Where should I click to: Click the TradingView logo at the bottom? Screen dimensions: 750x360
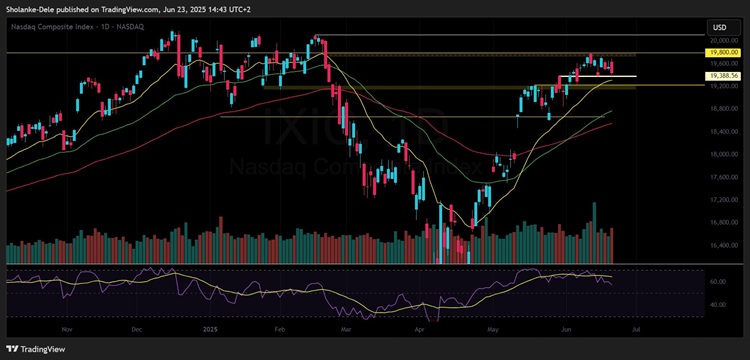36,349
